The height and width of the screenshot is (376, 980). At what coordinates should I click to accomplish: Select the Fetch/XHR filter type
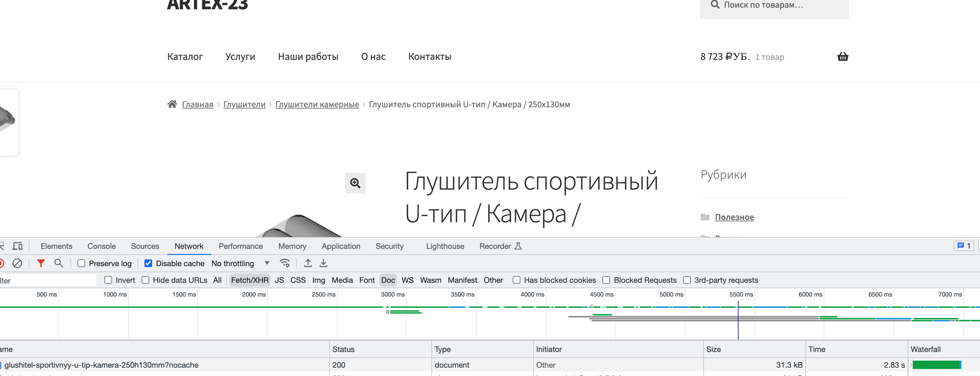pos(249,280)
